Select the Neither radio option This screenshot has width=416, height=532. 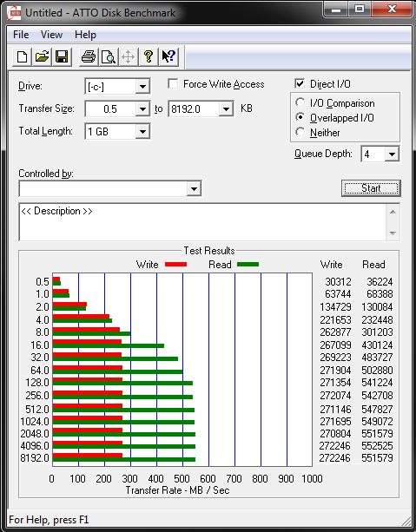300,132
